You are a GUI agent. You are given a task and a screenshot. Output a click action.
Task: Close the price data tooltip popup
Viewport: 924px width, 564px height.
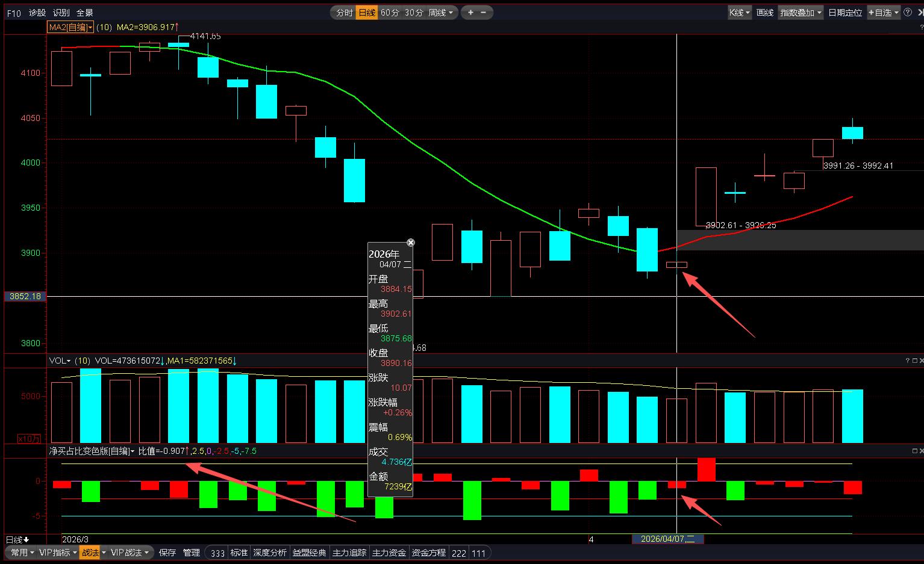click(411, 243)
